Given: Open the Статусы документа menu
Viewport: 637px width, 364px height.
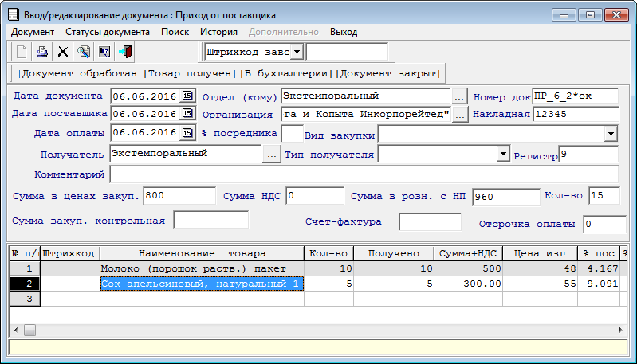Looking at the screenshot, I should click(108, 32).
